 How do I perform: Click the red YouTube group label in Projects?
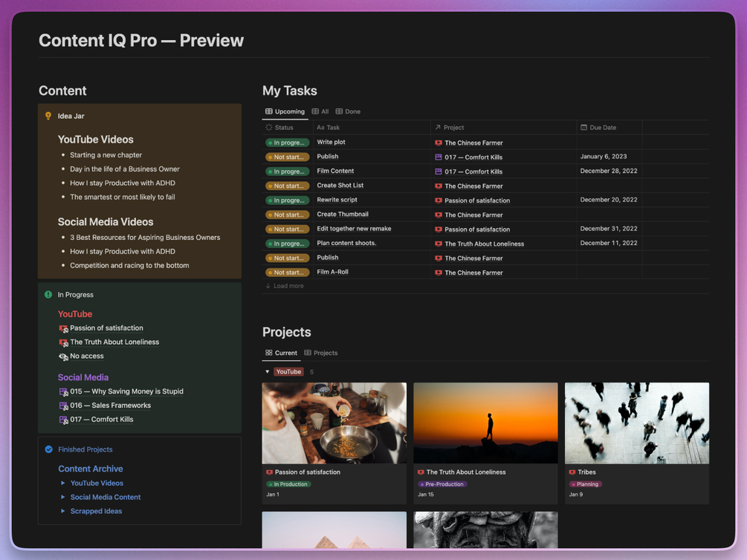coord(288,371)
